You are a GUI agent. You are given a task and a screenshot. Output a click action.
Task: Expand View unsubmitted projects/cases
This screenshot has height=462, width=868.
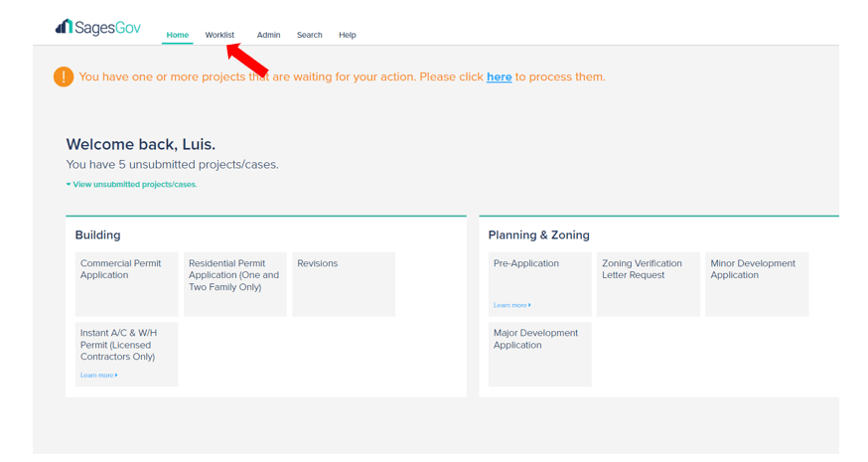[x=133, y=184]
